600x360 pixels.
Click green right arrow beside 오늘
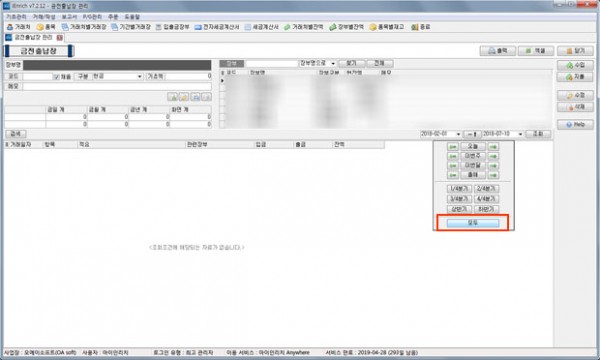pos(493,147)
